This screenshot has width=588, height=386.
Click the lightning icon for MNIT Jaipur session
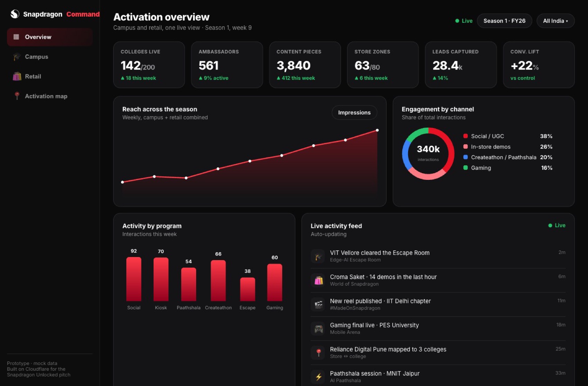(318, 377)
